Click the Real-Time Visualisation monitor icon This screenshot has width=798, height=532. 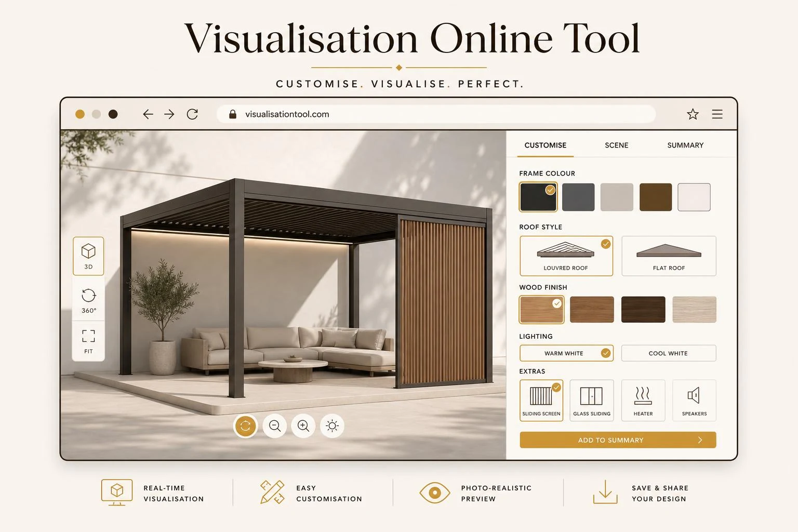tap(117, 493)
